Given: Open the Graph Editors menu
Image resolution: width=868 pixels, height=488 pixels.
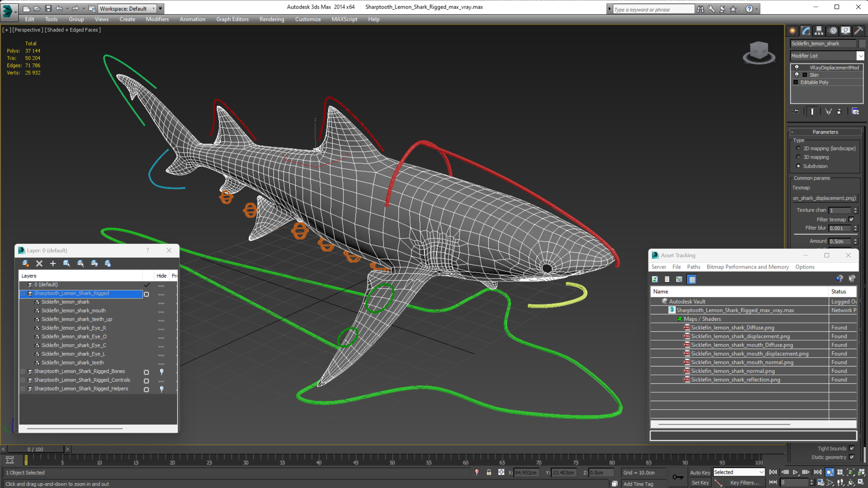Looking at the screenshot, I should (x=232, y=19).
